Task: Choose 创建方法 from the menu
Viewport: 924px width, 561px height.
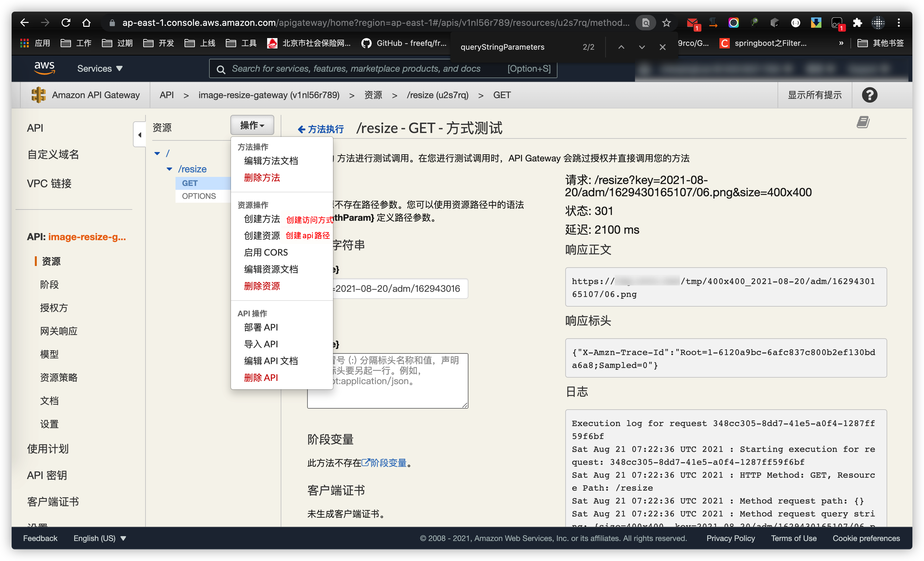Action: pos(262,219)
